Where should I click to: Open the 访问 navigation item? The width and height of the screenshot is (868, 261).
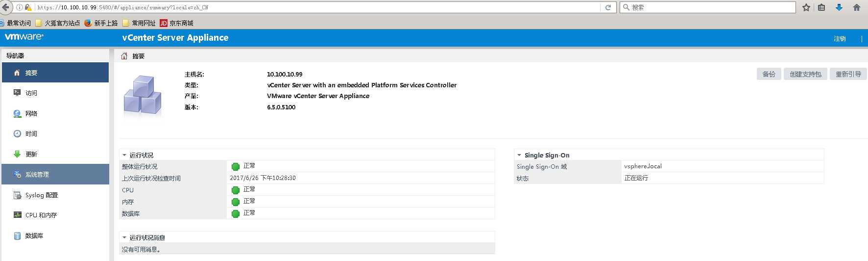tap(55, 93)
